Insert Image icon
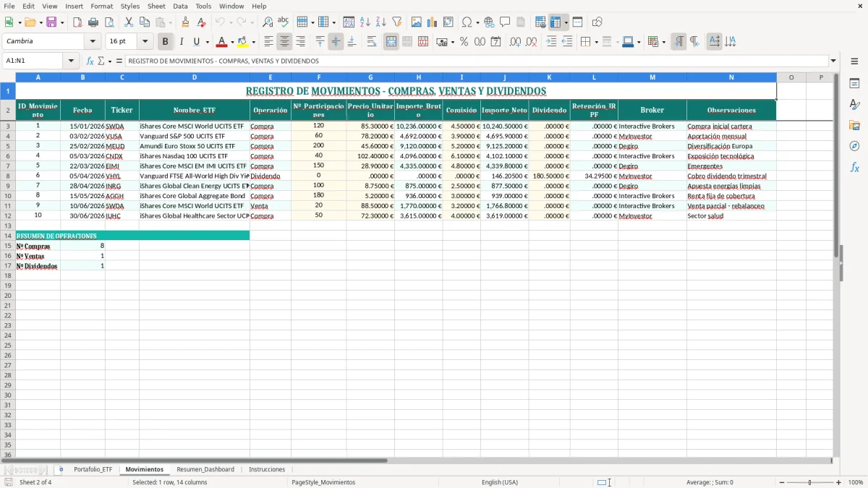Screen dimensions: 868x488 (x=417, y=22)
